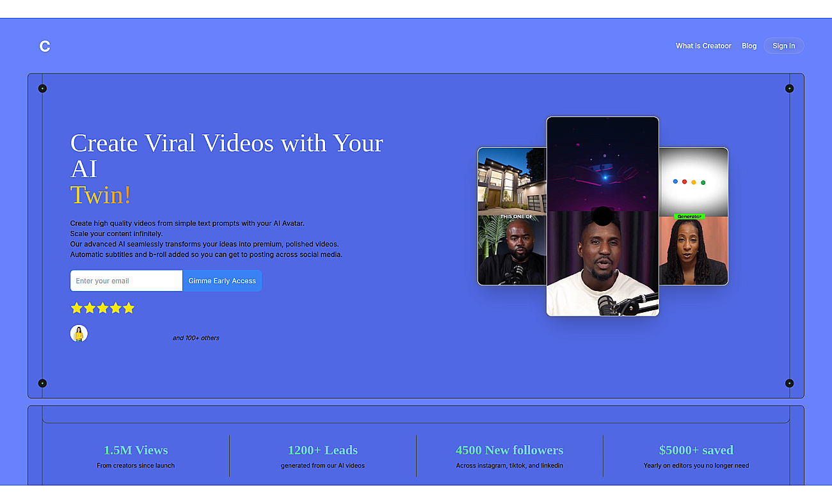Click the third yellow rating star

pyautogui.click(x=102, y=308)
